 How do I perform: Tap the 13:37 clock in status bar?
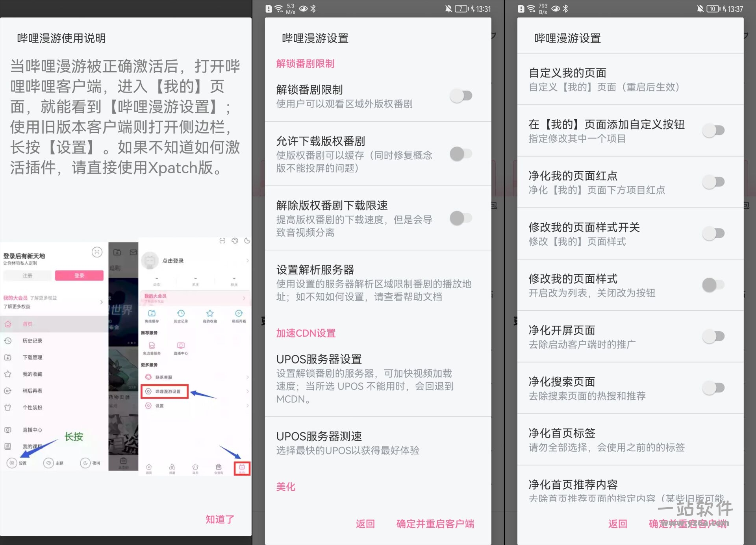pos(735,9)
